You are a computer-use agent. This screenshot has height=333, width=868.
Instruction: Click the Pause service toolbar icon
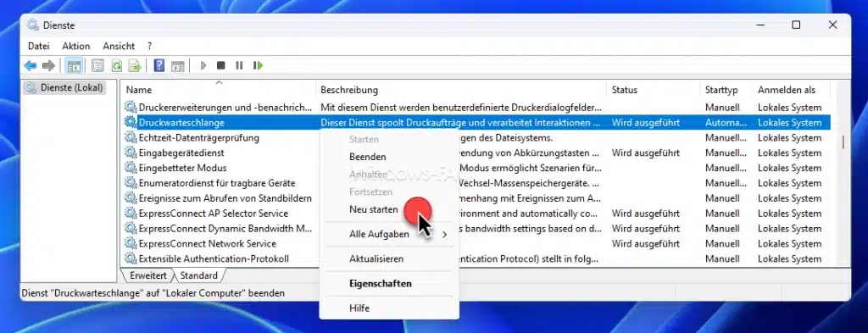point(239,66)
